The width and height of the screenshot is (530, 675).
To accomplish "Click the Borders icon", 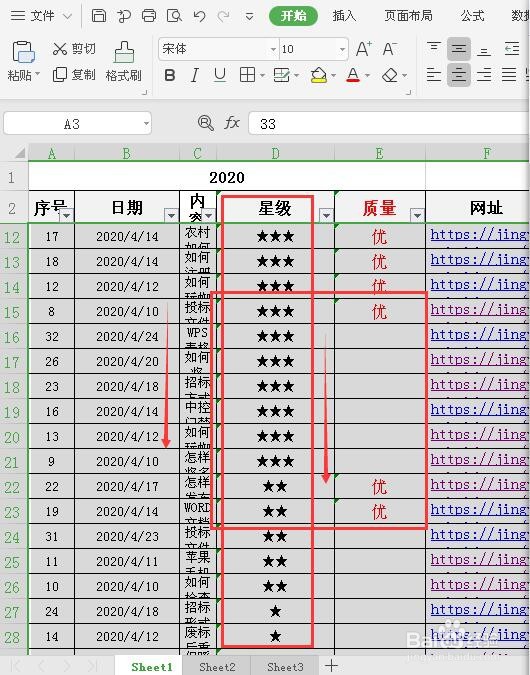I will 247,75.
